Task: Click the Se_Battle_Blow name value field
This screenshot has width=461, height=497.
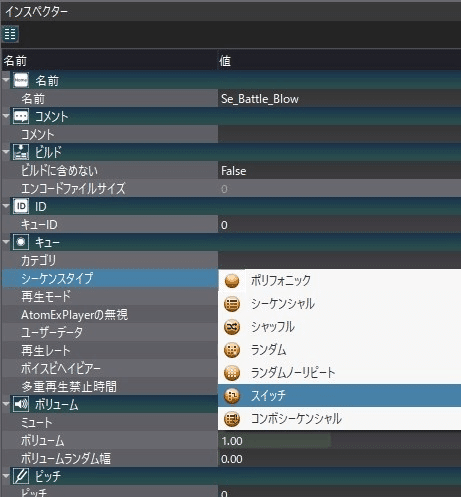Action: coord(339,99)
